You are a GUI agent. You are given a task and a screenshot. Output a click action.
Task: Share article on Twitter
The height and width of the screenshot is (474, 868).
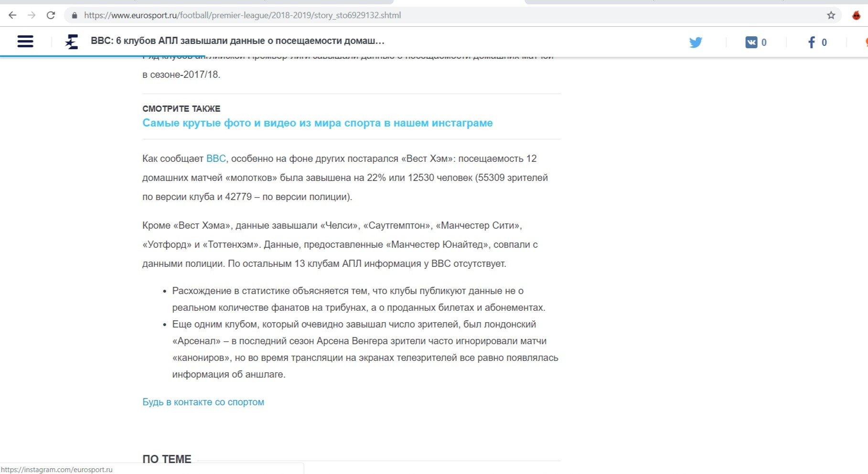[x=696, y=42]
